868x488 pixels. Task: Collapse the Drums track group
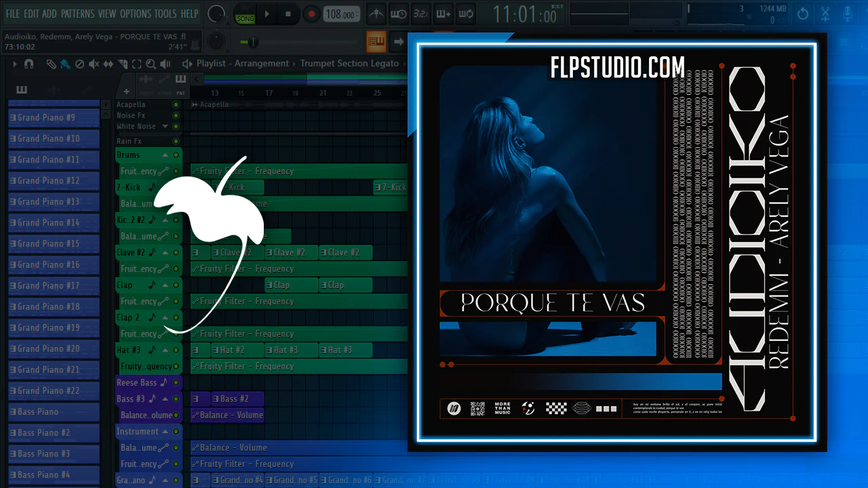164,155
